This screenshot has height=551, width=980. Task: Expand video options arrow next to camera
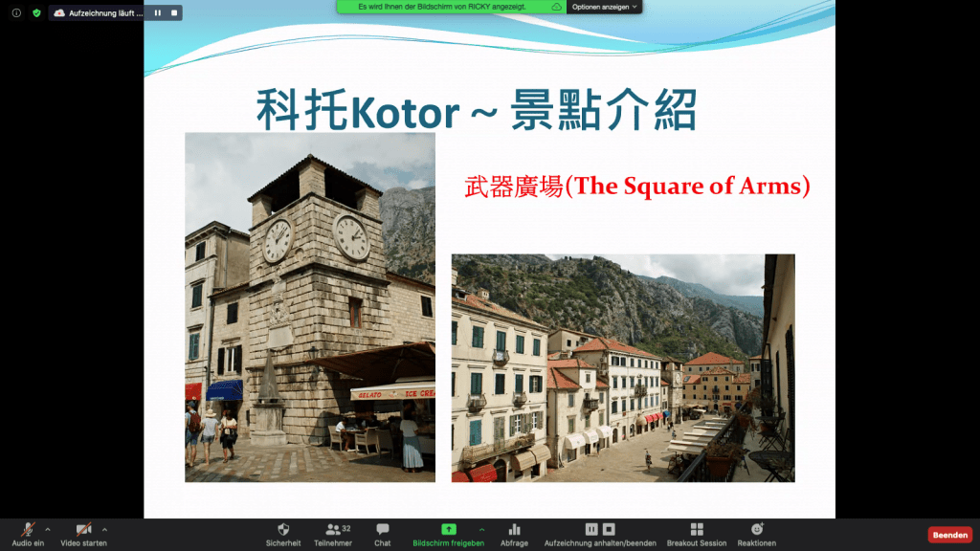pos(104,528)
